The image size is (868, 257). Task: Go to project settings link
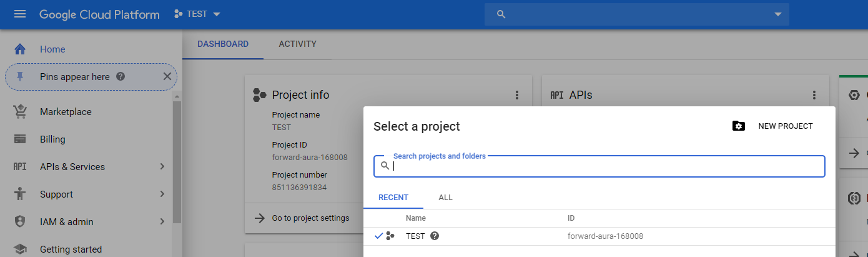point(310,218)
